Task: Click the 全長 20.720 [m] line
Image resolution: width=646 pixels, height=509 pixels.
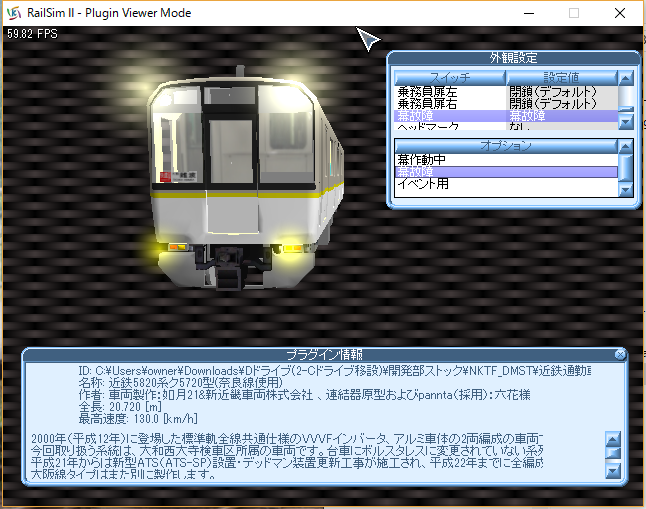Action: (x=120, y=407)
